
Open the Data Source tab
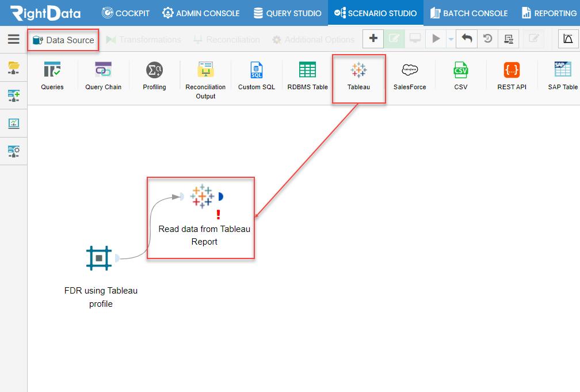coord(63,40)
